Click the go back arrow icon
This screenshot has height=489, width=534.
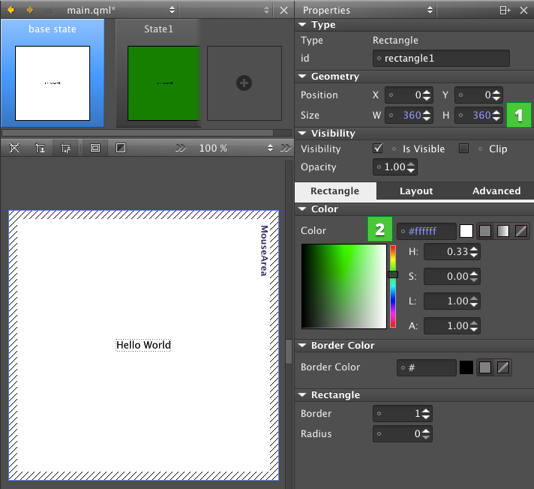coord(11,10)
